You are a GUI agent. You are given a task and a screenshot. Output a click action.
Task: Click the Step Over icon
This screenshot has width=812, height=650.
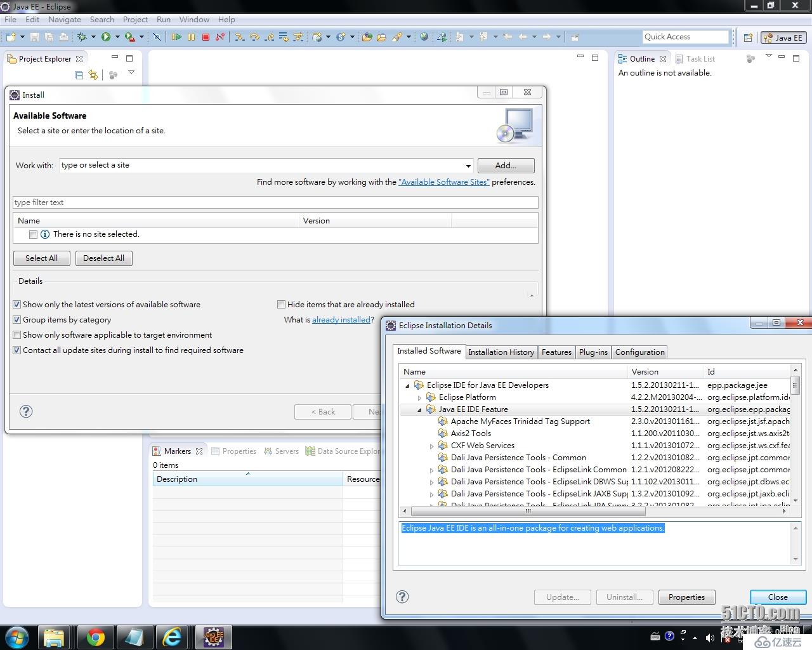254,37
